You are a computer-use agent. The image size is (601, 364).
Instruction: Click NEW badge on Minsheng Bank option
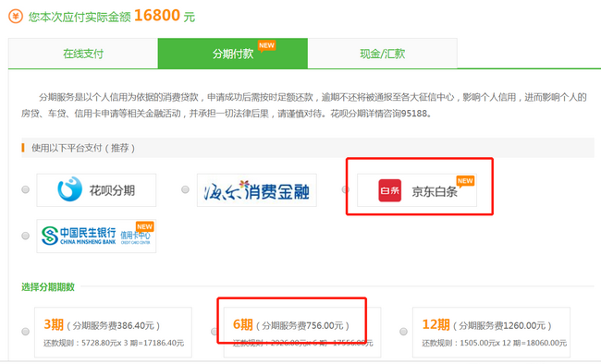[x=145, y=227]
